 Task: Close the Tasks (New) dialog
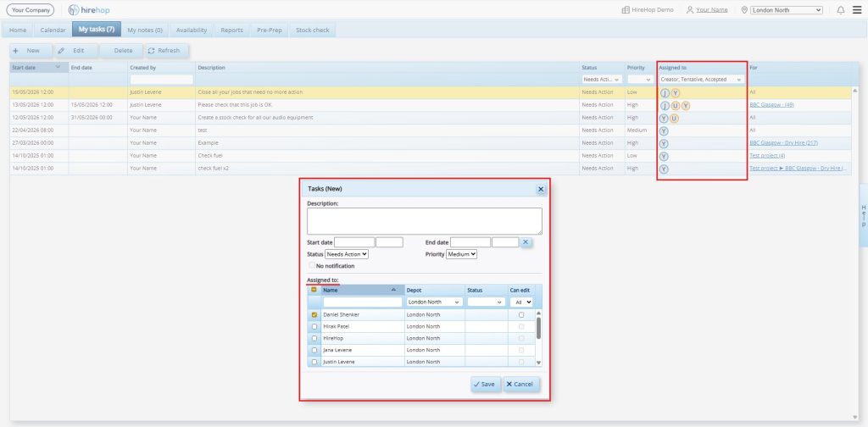tap(541, 189)
